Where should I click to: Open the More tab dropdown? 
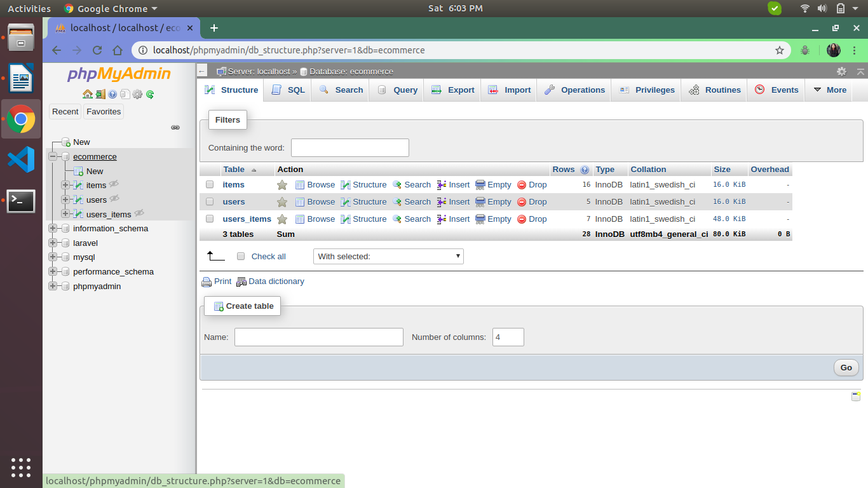coord(829,90)
